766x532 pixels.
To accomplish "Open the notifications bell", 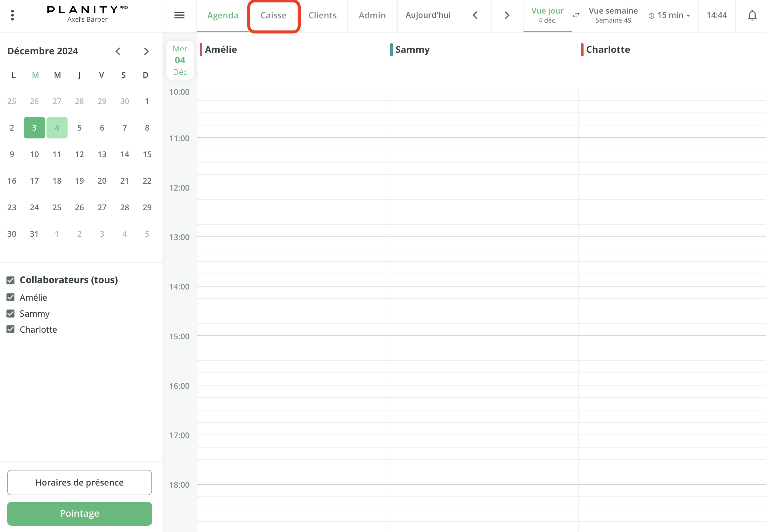I will point(752,15).
